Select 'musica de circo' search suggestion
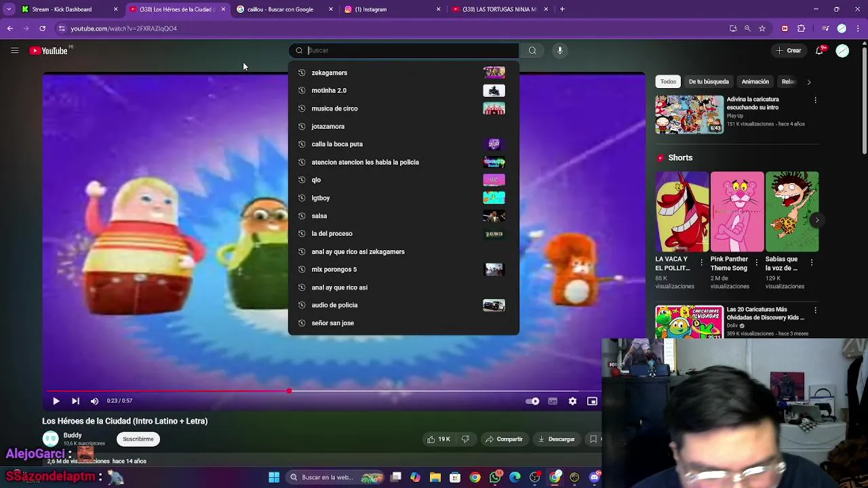The height and width of the screenshot is (488, 868). click(403, 108)
